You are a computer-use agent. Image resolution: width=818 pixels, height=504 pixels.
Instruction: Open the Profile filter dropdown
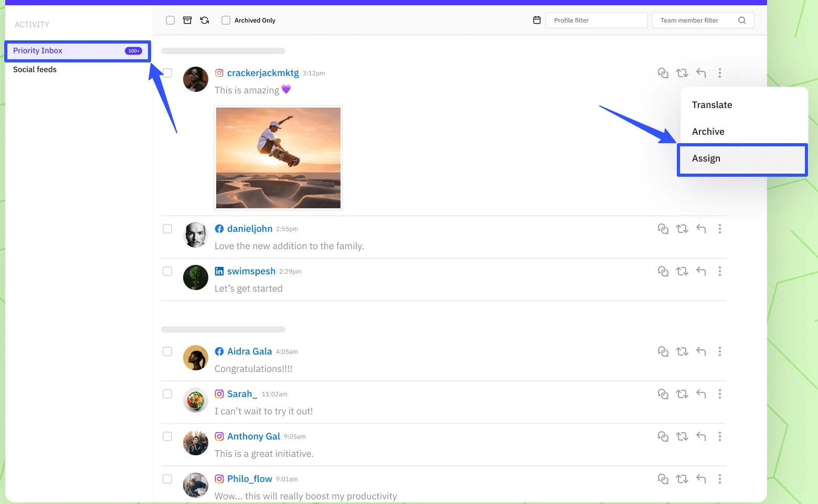point(597,20)
